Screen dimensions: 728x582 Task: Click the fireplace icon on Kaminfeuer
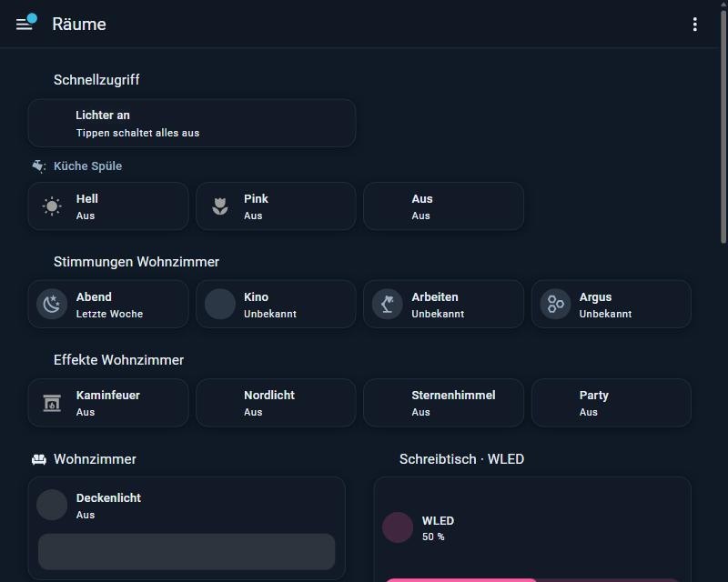52,403
